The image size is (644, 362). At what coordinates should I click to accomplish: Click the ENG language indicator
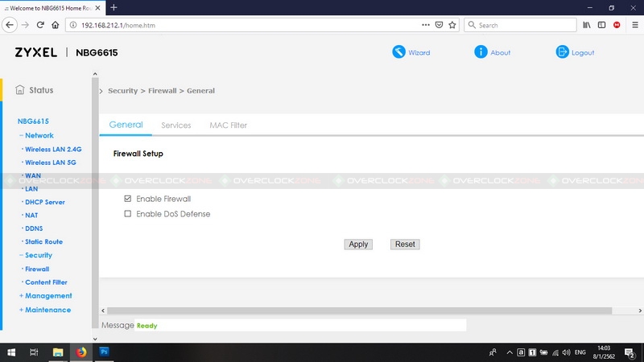(580, 352)
